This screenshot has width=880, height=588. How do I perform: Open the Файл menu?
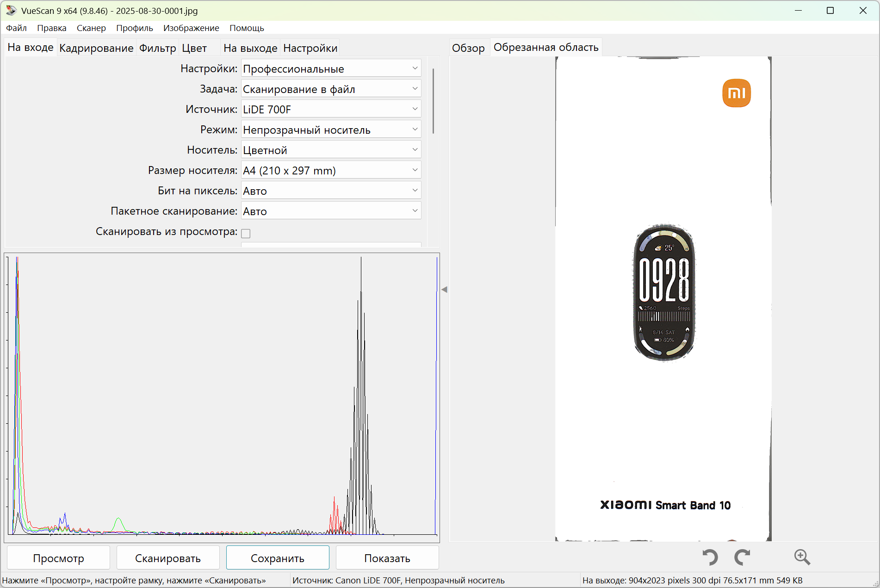coord(16,28)
